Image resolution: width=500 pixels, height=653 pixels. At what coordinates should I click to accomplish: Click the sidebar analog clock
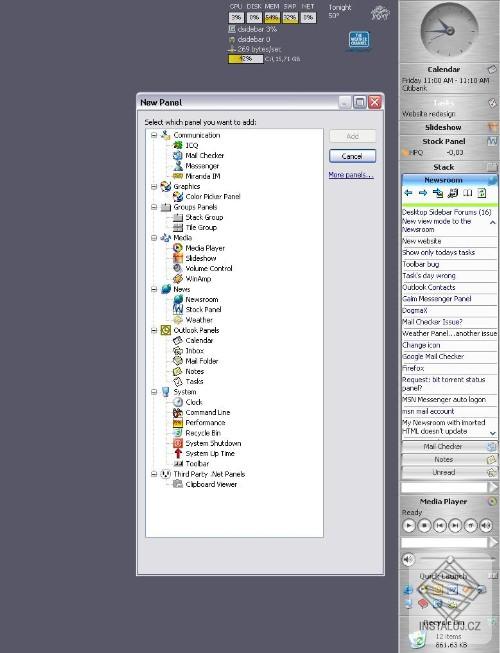click(449, 30)
